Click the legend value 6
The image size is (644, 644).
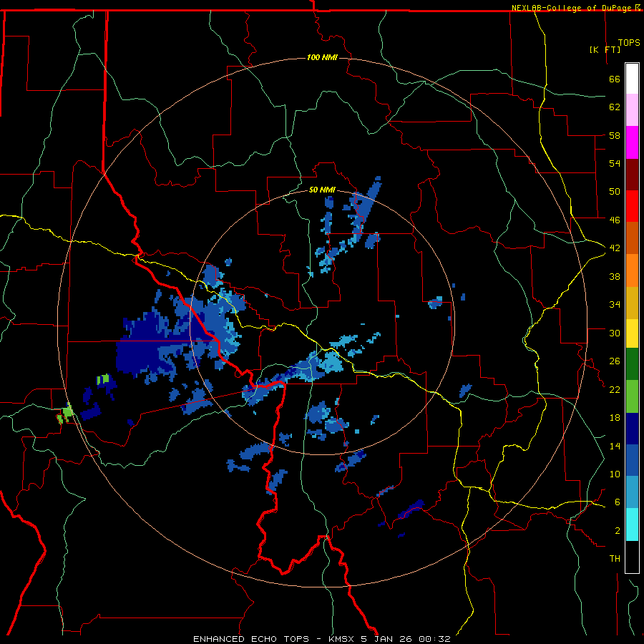[618, 502]
